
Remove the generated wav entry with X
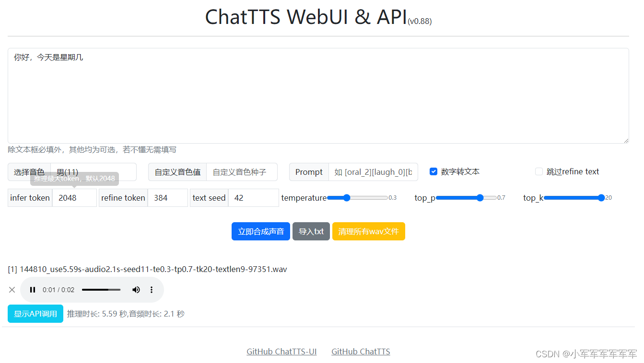(x=12, y=290)
